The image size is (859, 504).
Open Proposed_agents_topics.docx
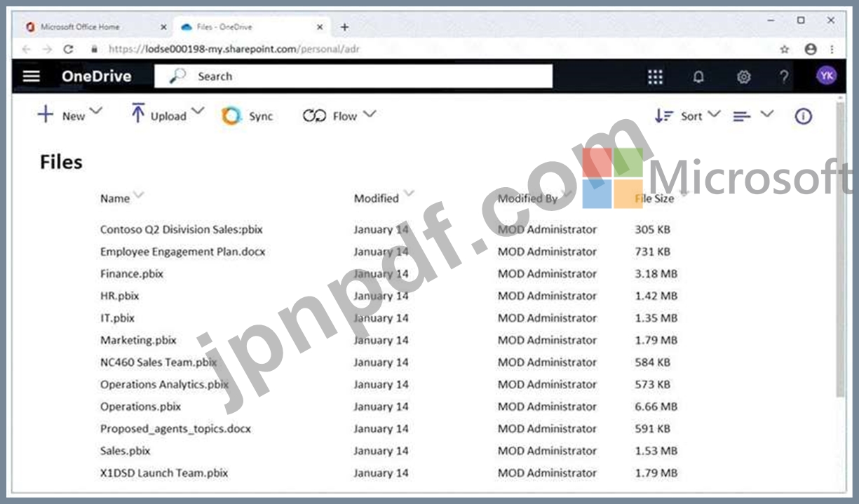pos(175,428)
